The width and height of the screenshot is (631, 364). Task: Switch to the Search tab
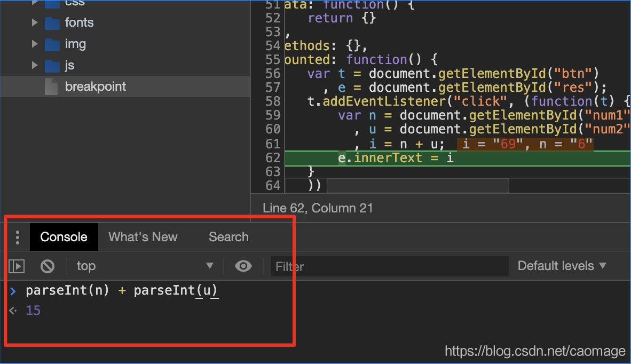pos(228,237)
